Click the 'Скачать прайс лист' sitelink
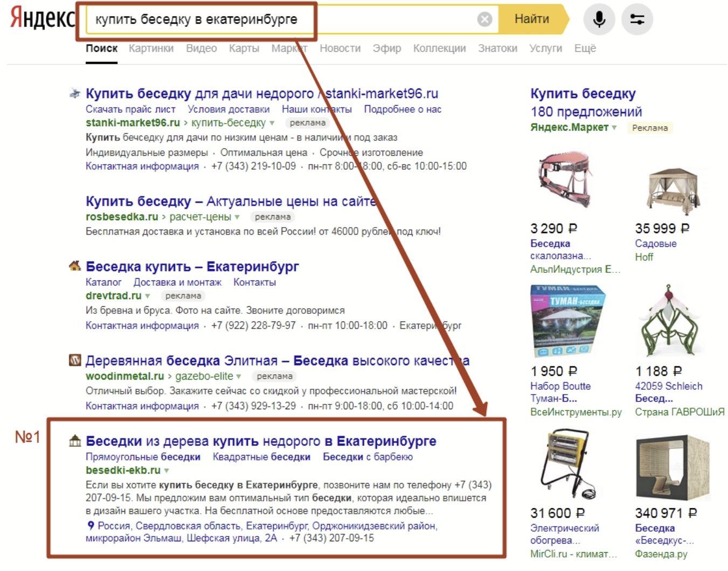The height and width of the screenshot is (571, 728). tap(130, 109)
